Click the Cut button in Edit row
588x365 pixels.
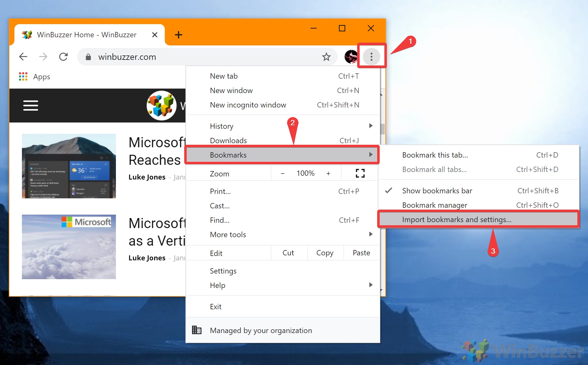point(288,253)
